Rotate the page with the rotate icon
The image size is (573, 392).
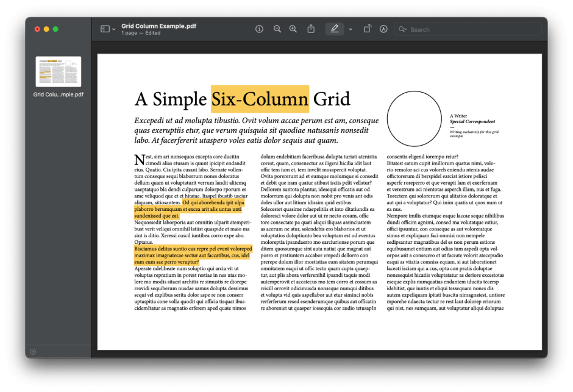[368, 29]
